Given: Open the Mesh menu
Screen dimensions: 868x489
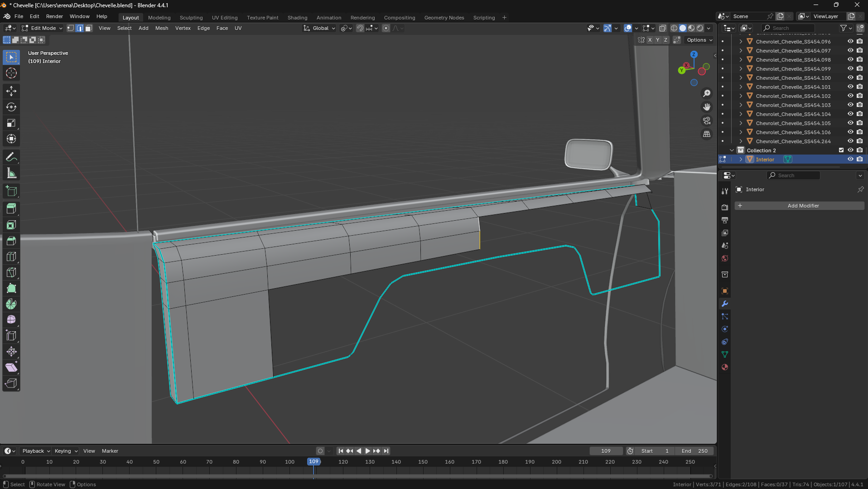Looking at the screenshot, I should 162,28.
